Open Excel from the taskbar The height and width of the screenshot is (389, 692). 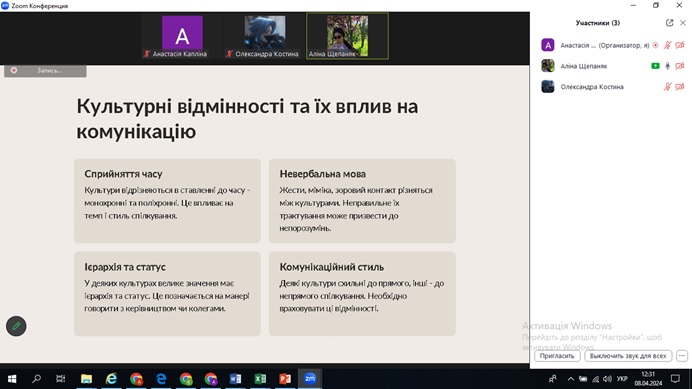coord(260,379)
